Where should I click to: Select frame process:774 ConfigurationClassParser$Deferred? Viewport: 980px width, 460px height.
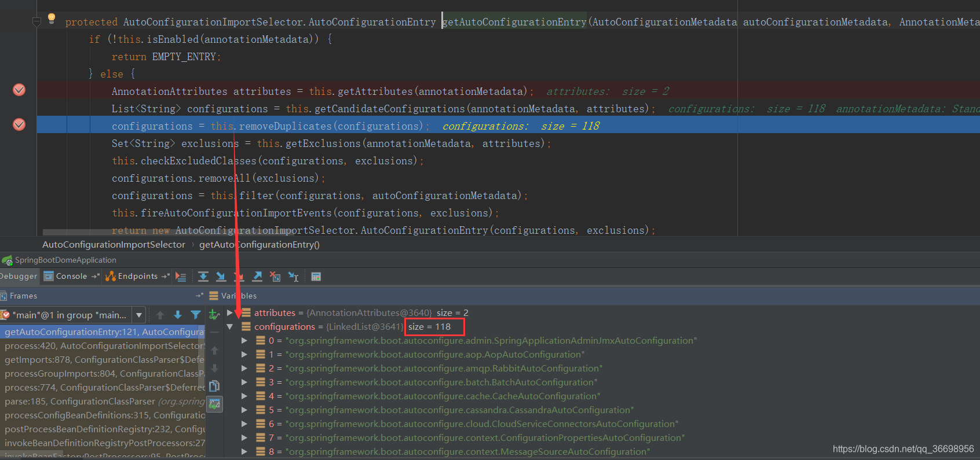click(x=103, y=388)
